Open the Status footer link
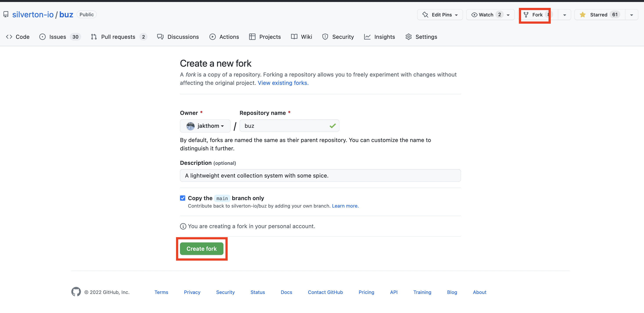 [257, 292]
